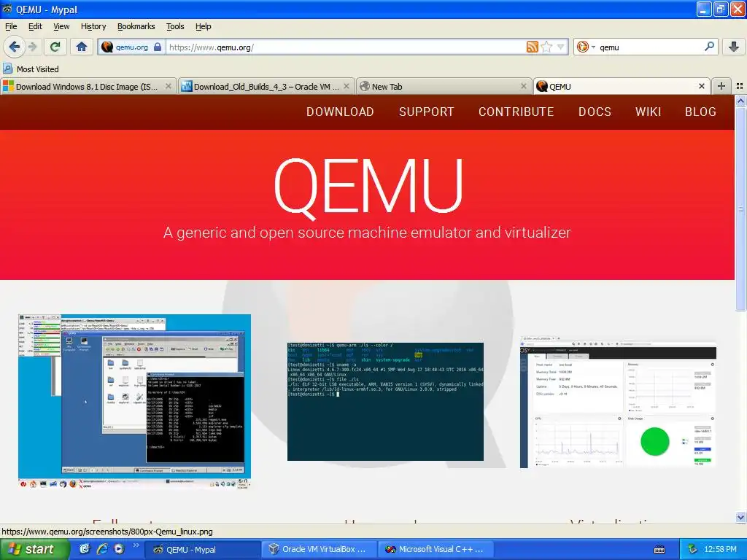Open the History menu
The height and width of the screenshot is (560, 747).
[93, 26]
